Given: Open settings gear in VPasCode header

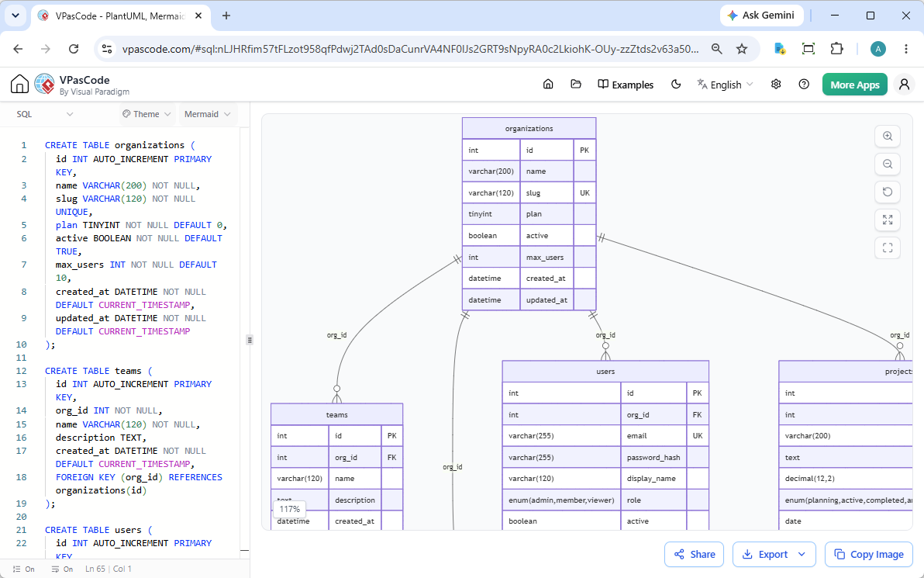Looking at the screenshot, I should pyautogui.click(x=776, y=85).
